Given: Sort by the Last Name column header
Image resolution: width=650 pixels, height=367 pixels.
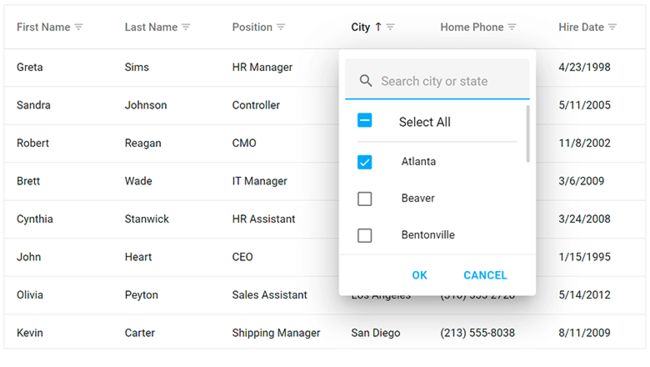Looking at the screenshot, I should coord(151,27).
